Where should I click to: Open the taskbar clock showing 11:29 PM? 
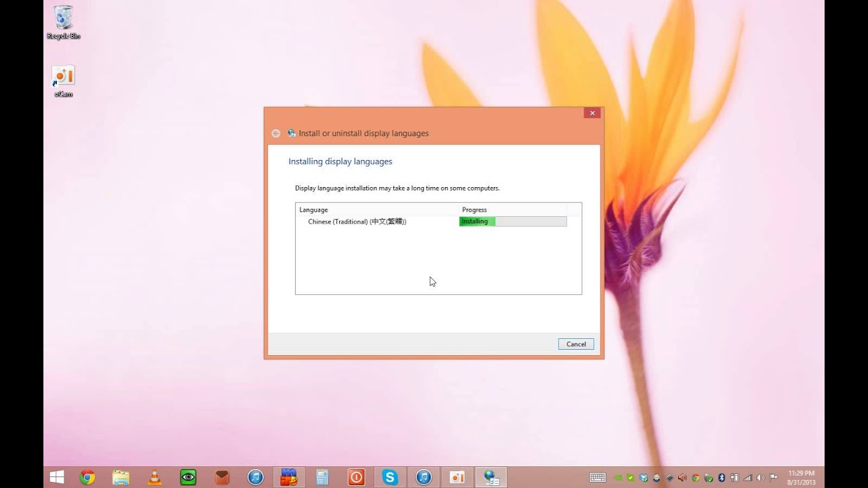tap(801, 477)
